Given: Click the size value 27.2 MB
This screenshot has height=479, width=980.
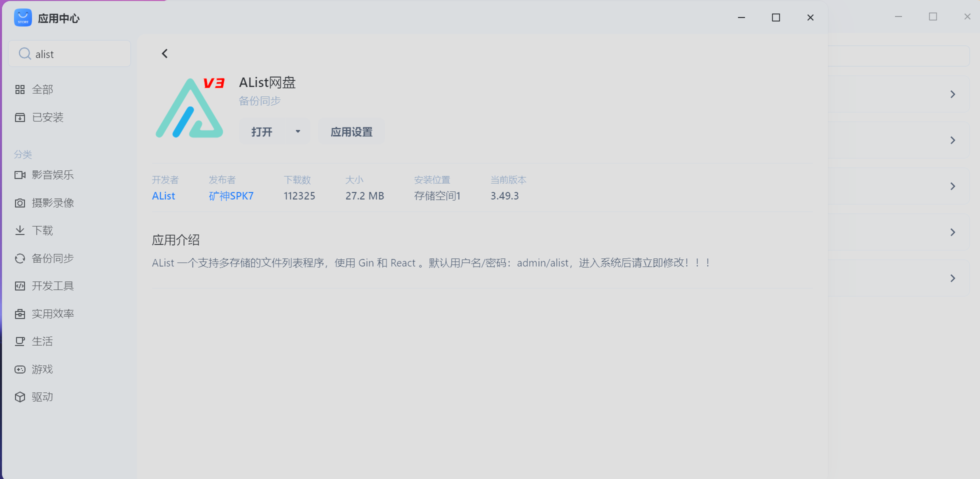Looking at the screenshot, I should coord(364,196).
